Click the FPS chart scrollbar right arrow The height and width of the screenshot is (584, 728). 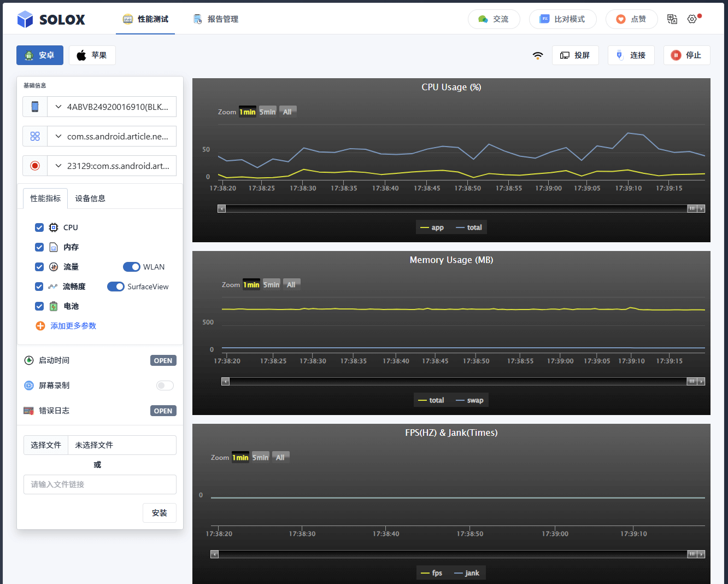701,554
